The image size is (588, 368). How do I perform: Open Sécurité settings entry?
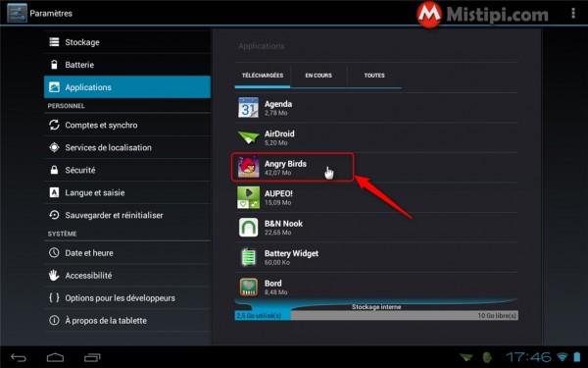(127, 170)
